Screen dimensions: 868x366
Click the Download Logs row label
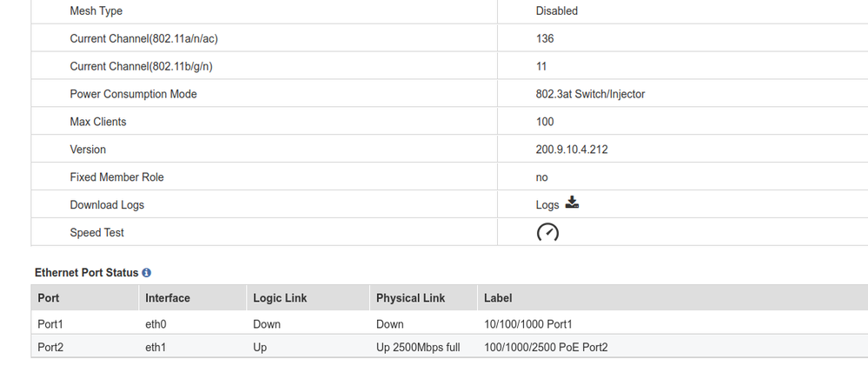[107, 205]
